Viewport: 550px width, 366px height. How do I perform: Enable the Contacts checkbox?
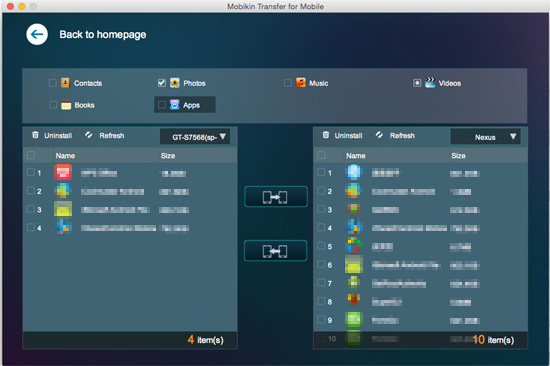52,83
